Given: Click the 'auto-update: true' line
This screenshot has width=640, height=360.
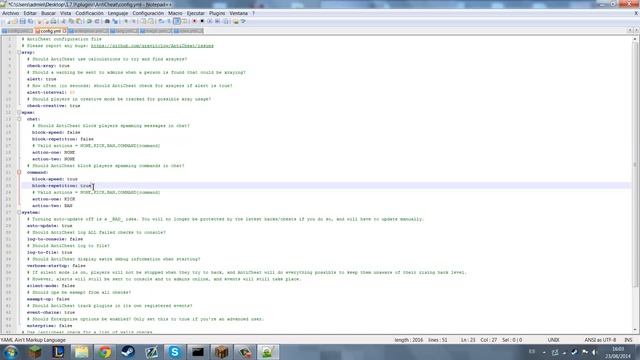Looking at the screenshot, I should click(x=49, y=226).
